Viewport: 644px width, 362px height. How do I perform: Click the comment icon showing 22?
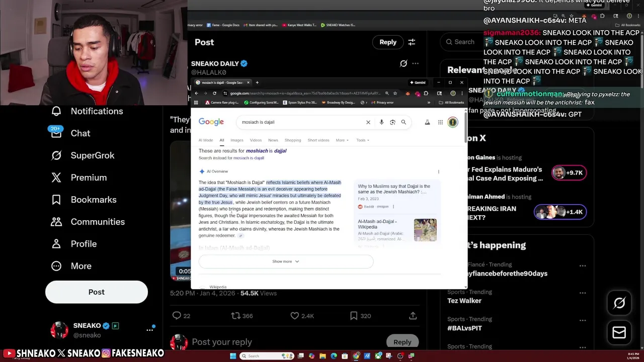(x=177, y=316)
